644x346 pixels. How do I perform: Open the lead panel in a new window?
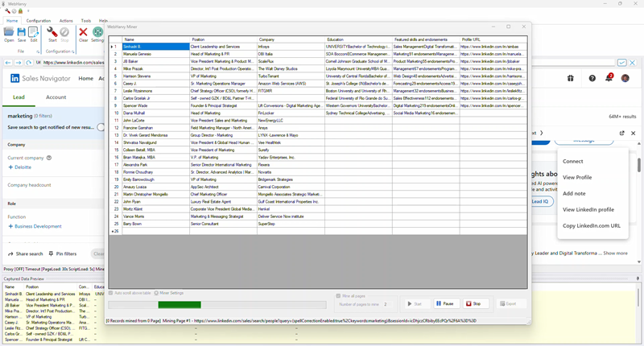621,133
